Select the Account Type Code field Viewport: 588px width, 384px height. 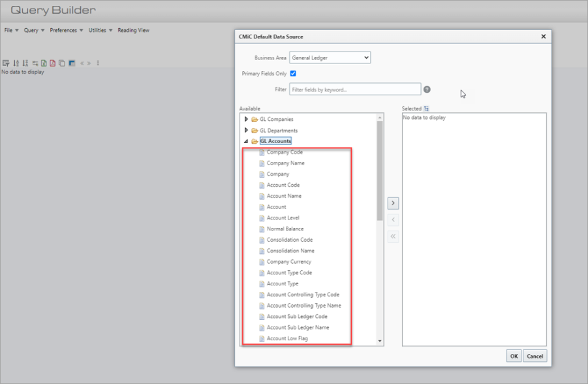tap(290, 273)
